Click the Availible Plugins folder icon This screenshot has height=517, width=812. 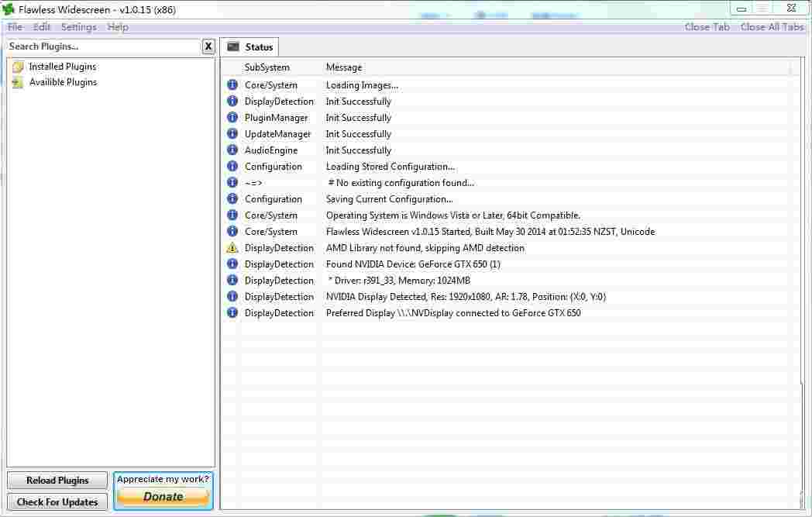click(18, 82)
